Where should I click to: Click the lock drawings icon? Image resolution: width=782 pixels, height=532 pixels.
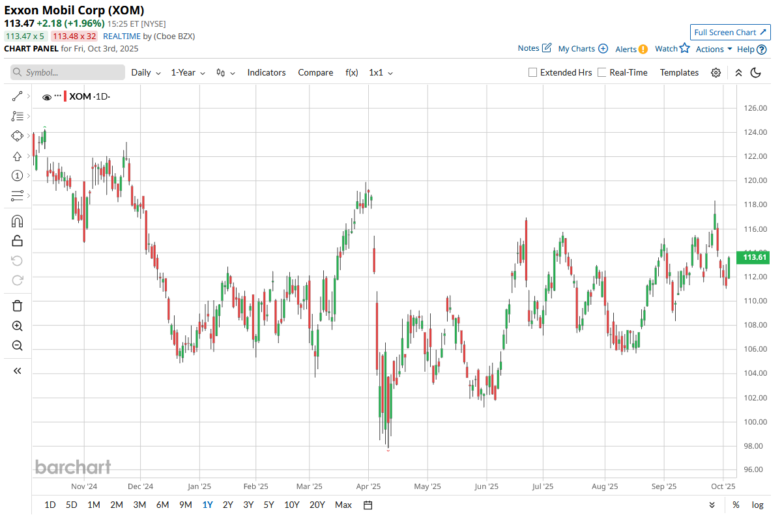point(18,241)
